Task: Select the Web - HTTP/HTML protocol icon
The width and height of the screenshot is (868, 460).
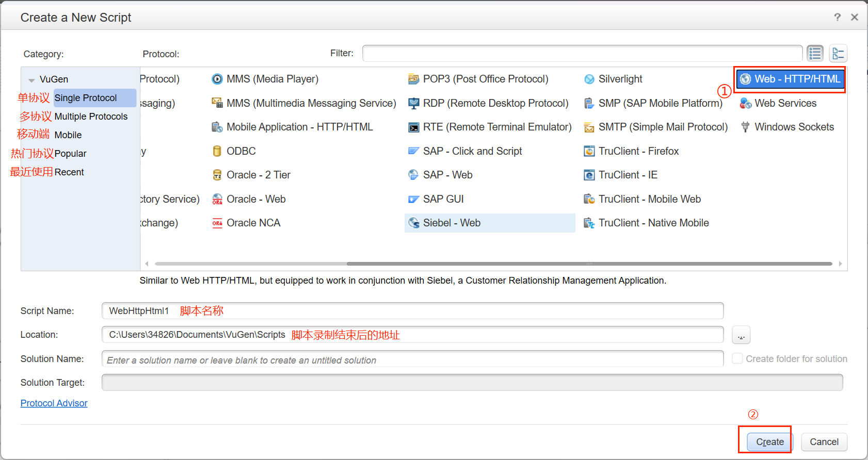Action: click(x=745, y=79)
